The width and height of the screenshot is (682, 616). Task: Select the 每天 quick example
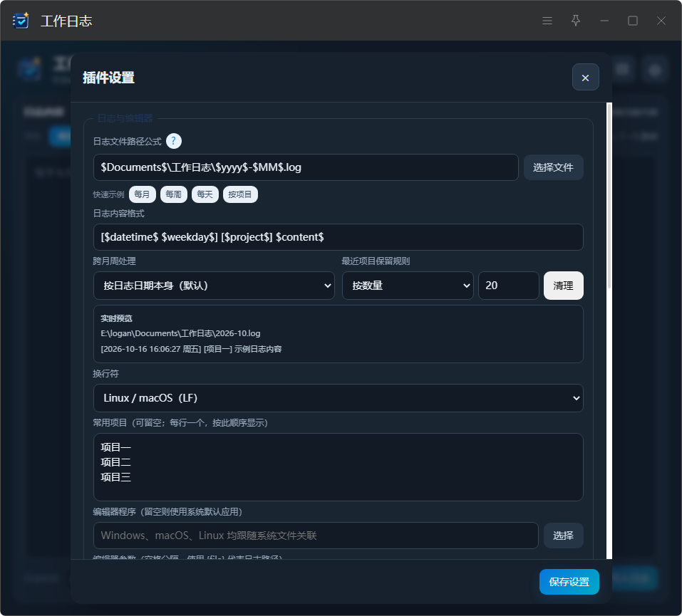click(x=205, y=194)
